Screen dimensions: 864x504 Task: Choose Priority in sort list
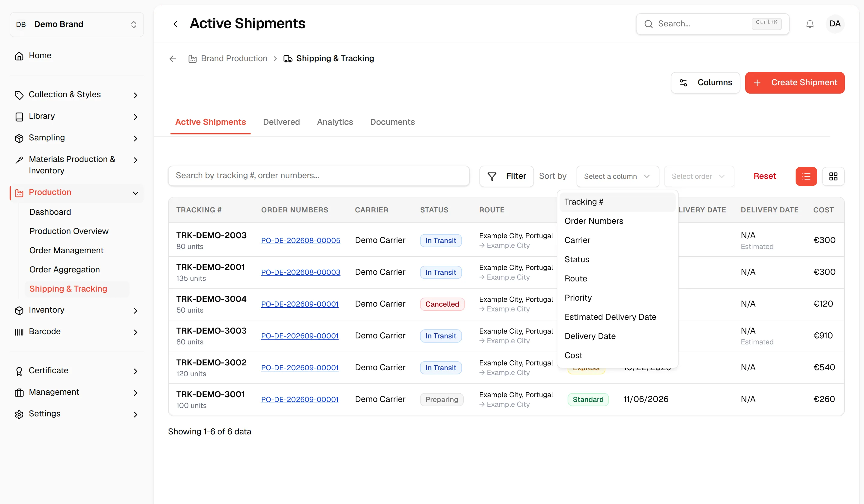pyautogui.click(x=617, y=298)
